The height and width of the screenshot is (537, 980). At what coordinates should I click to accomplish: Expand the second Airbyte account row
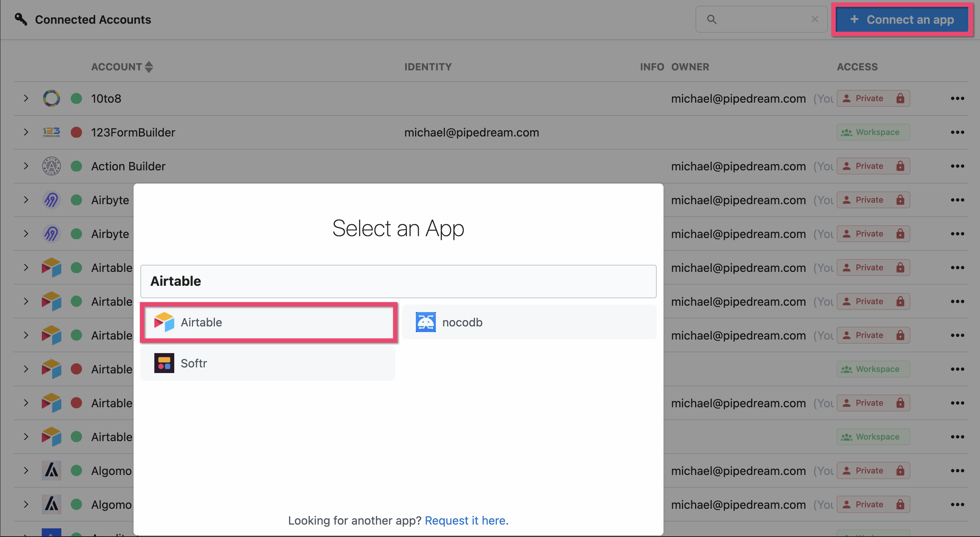(26, 234)
